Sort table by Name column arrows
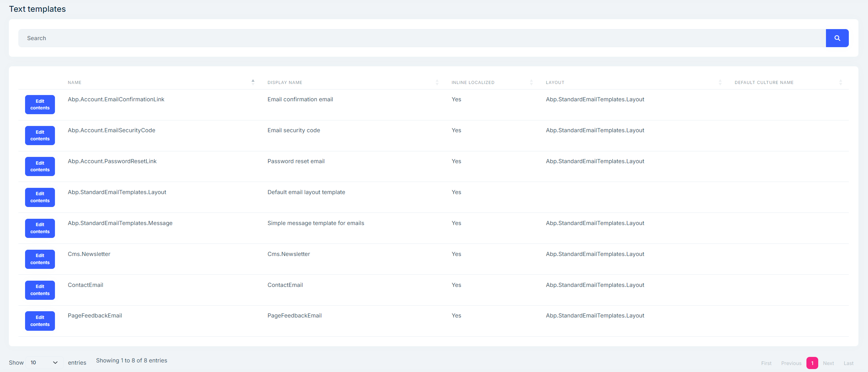 click(253, 82)
